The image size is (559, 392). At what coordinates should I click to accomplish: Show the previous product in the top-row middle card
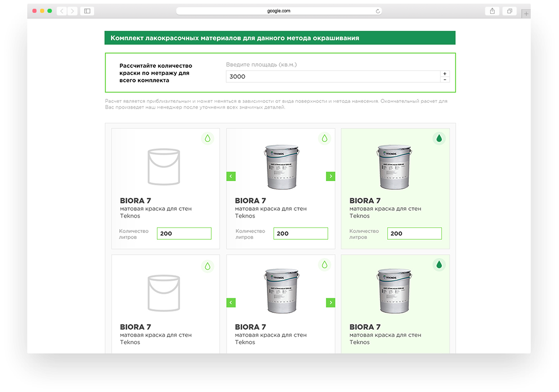pyautogui.click(x=231, y=176)
